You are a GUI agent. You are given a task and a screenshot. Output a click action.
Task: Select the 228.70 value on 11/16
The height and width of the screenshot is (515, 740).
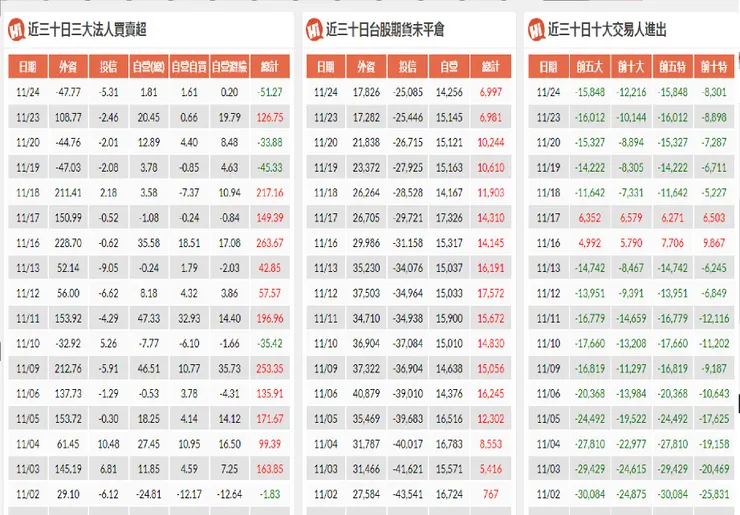pos(68,243)
